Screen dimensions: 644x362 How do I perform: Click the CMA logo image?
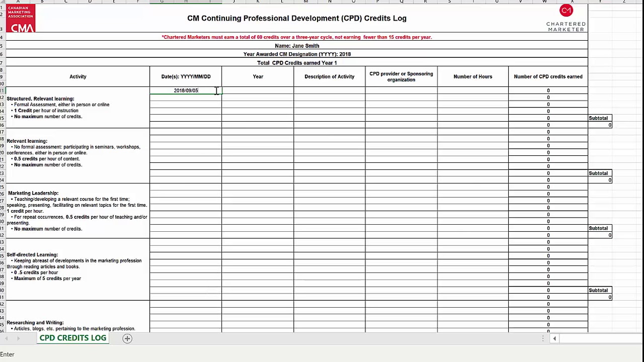click(21, 19)
